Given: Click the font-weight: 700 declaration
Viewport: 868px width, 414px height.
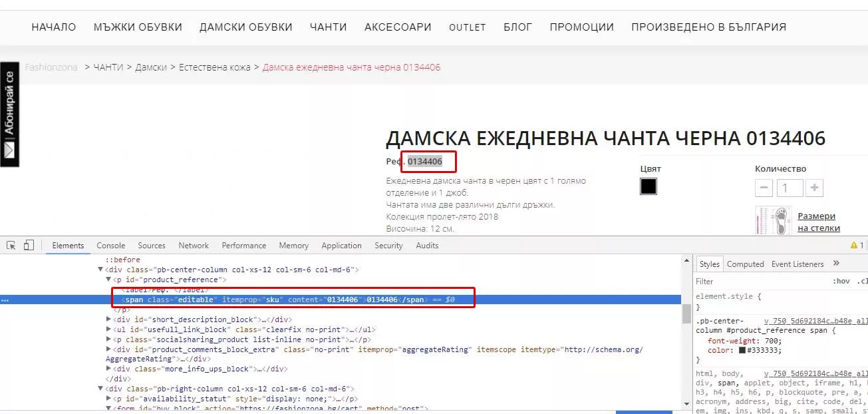Looking at the screenshot, I should pyautogui.click(x=745, y=340).
